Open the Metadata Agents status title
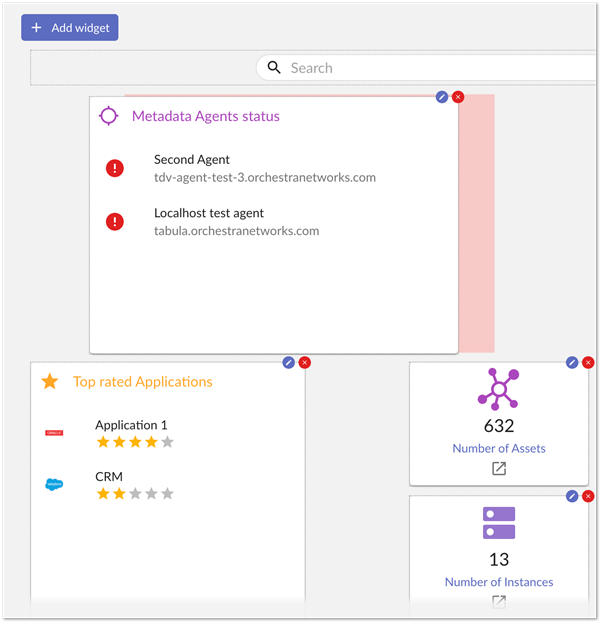Image resolution: width=600 pixels, height=622 pixels. click(205, 116)
